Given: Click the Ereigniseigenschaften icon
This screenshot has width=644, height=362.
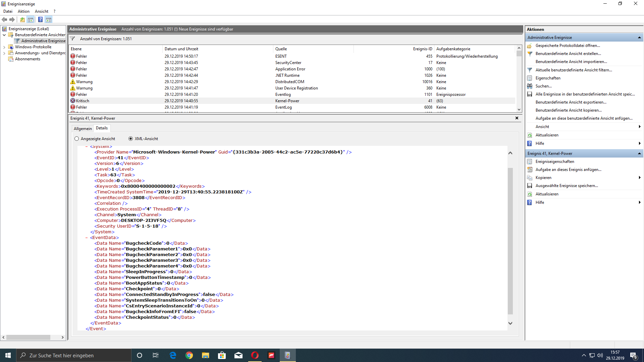Looking at the screenshot, I should point(530,162).
